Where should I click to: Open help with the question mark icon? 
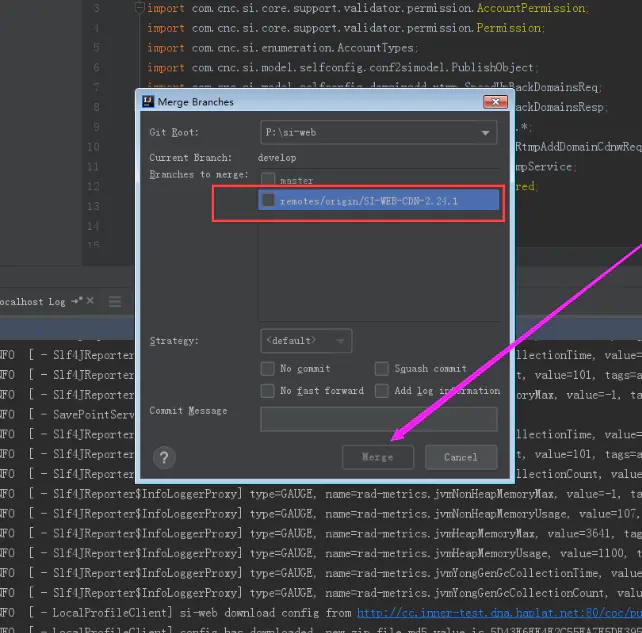click(x=164, y=457)
